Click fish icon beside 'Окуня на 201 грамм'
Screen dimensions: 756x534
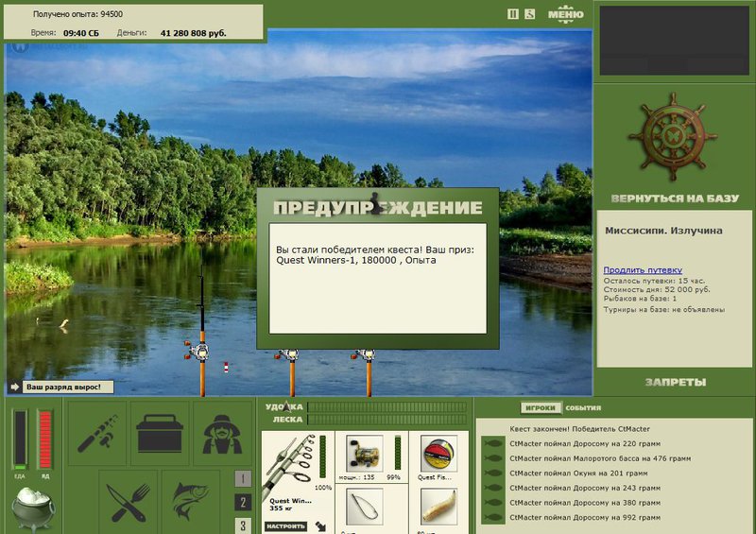pos(492,474)
